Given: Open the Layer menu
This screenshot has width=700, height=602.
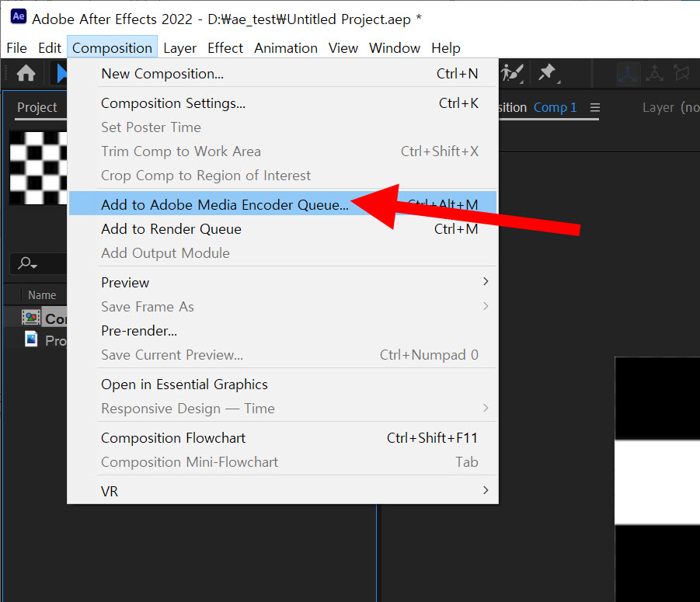Looking at the screenshot, I should pyautogui.click(x=180, y=47).
